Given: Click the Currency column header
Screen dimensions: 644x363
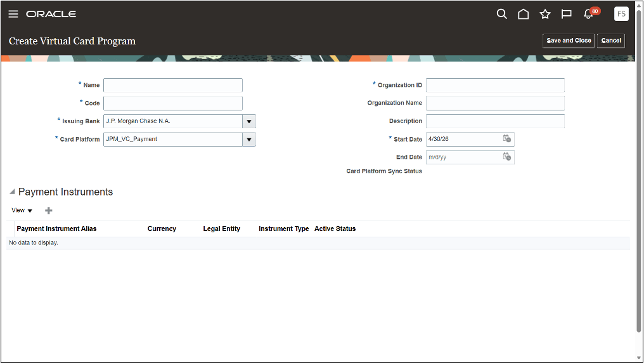Looking at the screenshot, I should [x=162, y=228].
